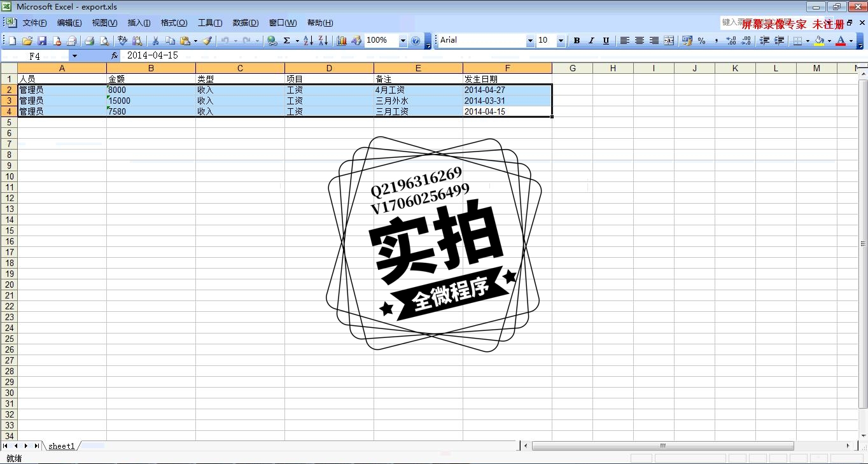Go to the last sheet tab
The image size is (868, 464).
(37, 446)
